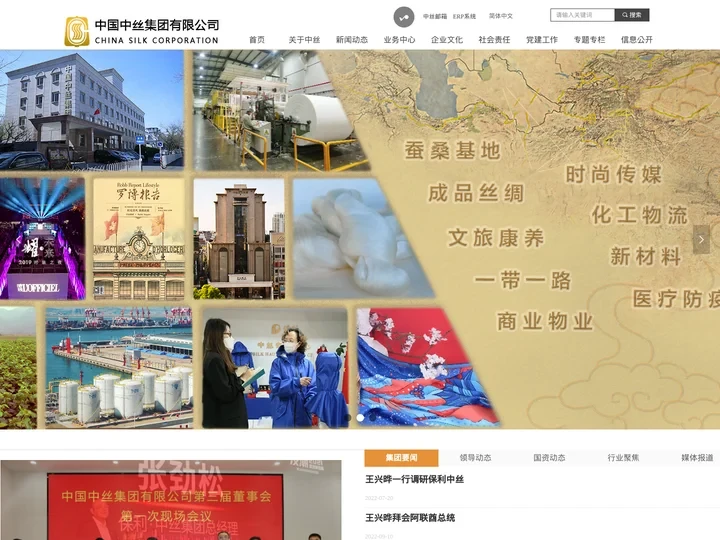Click the gray circular icon beside 中丝邮箱
720x540 pixels.
tap(403, 16)
